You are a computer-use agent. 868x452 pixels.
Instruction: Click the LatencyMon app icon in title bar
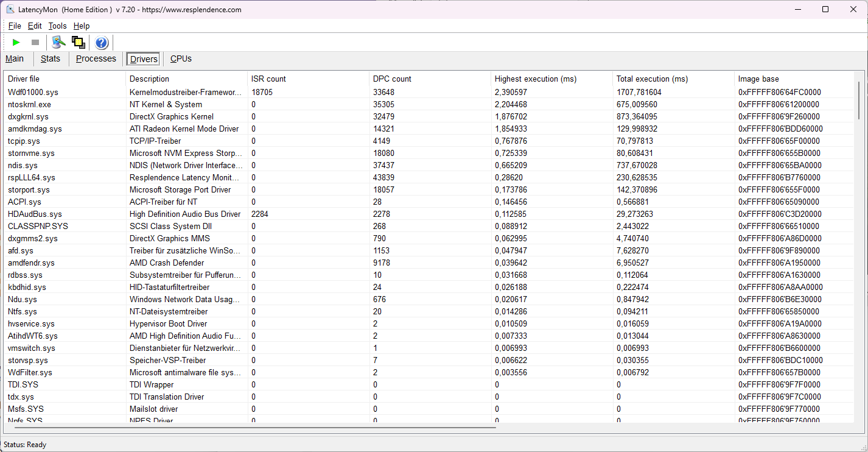(10, 10)
